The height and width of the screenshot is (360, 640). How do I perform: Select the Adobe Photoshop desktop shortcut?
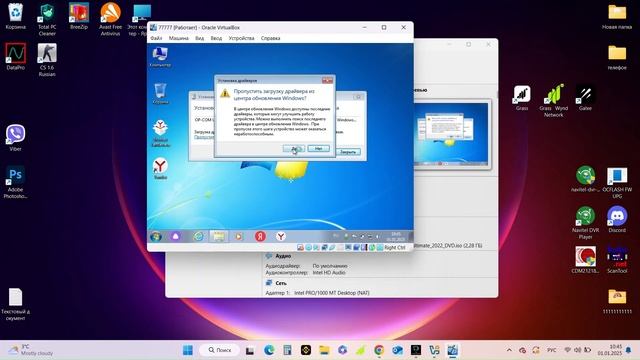coord(16,182)
